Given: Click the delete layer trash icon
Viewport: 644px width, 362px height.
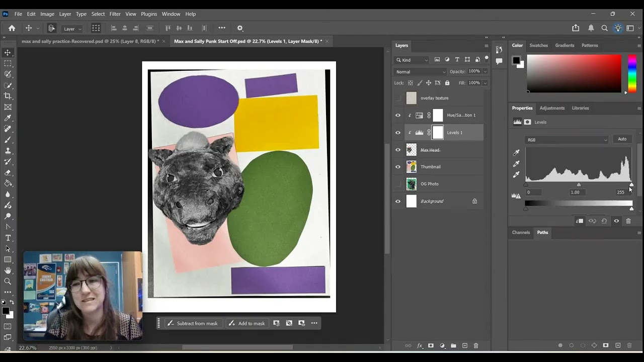Looking at the screenshot, I should coord(476,346).
